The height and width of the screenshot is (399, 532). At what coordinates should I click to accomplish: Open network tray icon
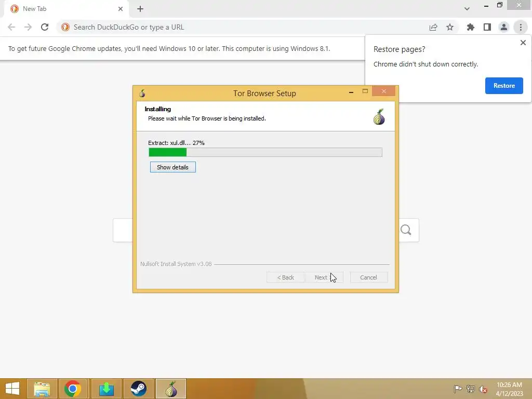tap(471, 389)
